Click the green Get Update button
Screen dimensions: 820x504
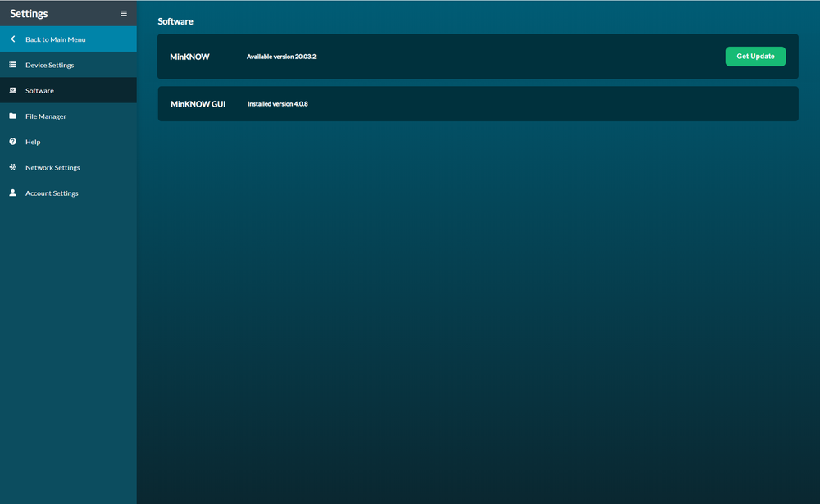point(755,57)
